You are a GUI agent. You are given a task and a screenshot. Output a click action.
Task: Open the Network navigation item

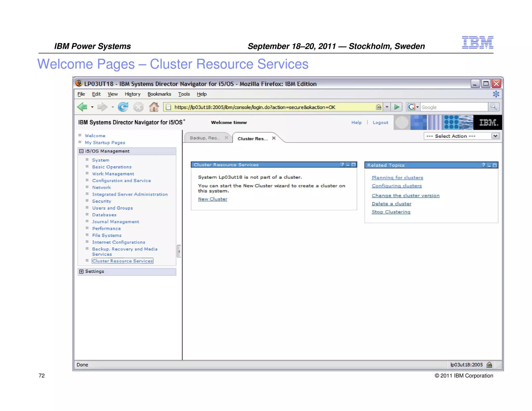[x=102, y=187]
